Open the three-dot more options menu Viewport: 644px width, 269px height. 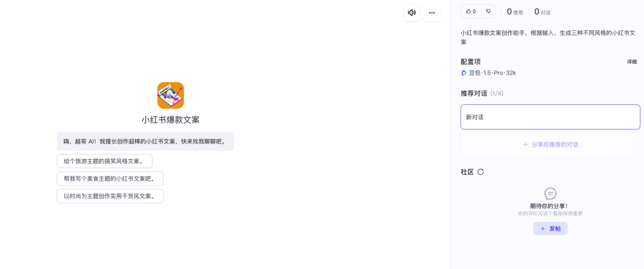point(432,13)
